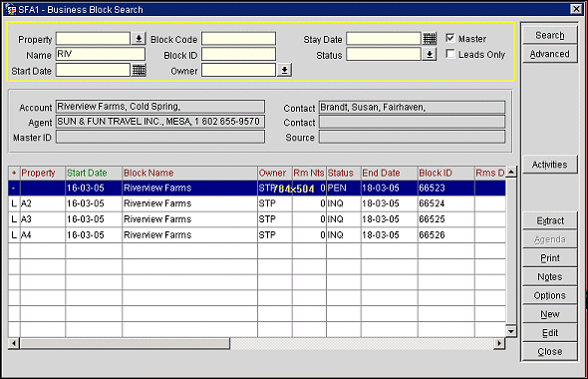
Task: Click the table's vertical scroll down arrow
Action: pos(511,331)
